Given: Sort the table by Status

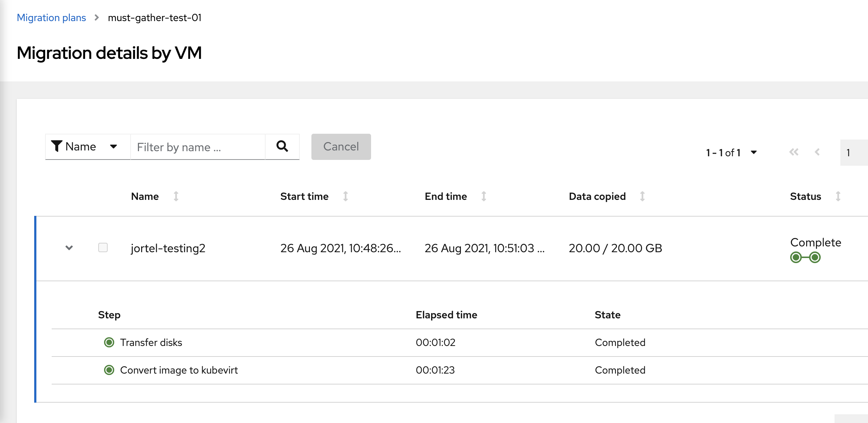Looking at the screenshot, I should coord(838,196).
